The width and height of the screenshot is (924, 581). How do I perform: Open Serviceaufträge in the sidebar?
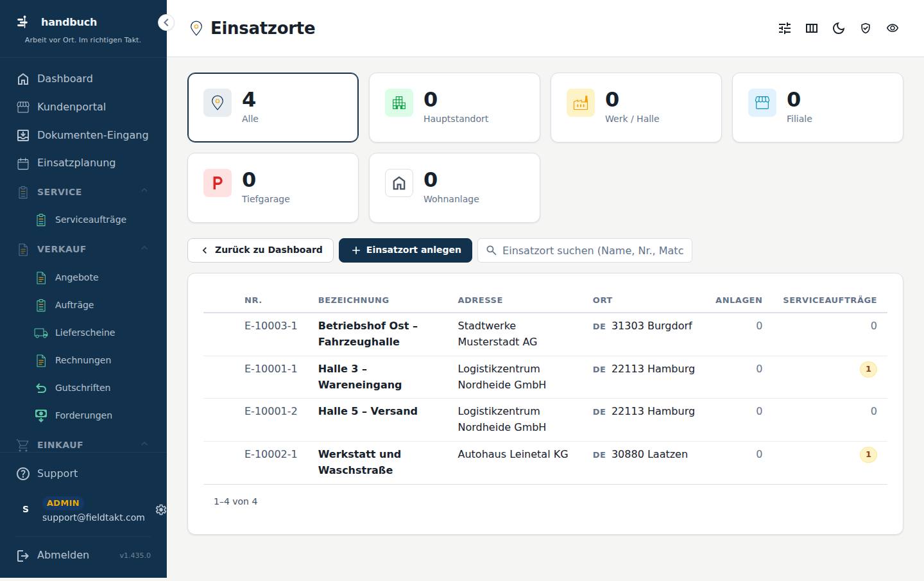coord(92,220)
